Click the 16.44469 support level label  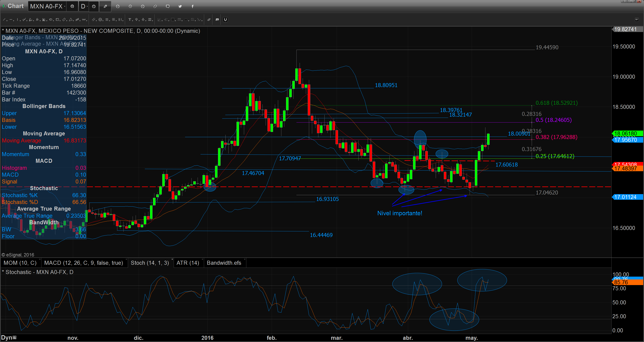click(321, 235)
